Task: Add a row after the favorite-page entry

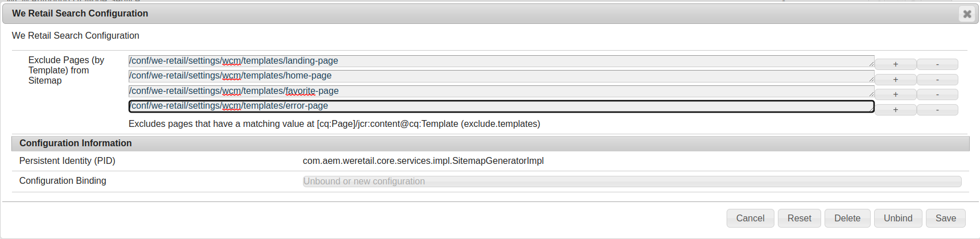Action: 896,94
